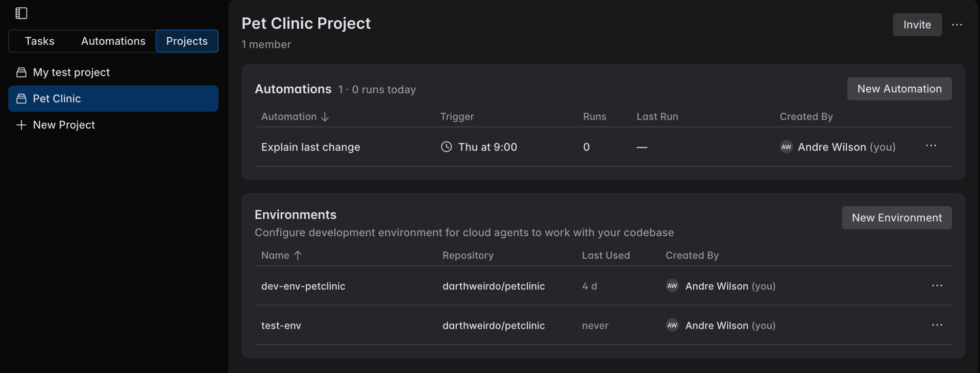
Task: Click the 0 runs value for Explain last change
Action: coord(586,147)
